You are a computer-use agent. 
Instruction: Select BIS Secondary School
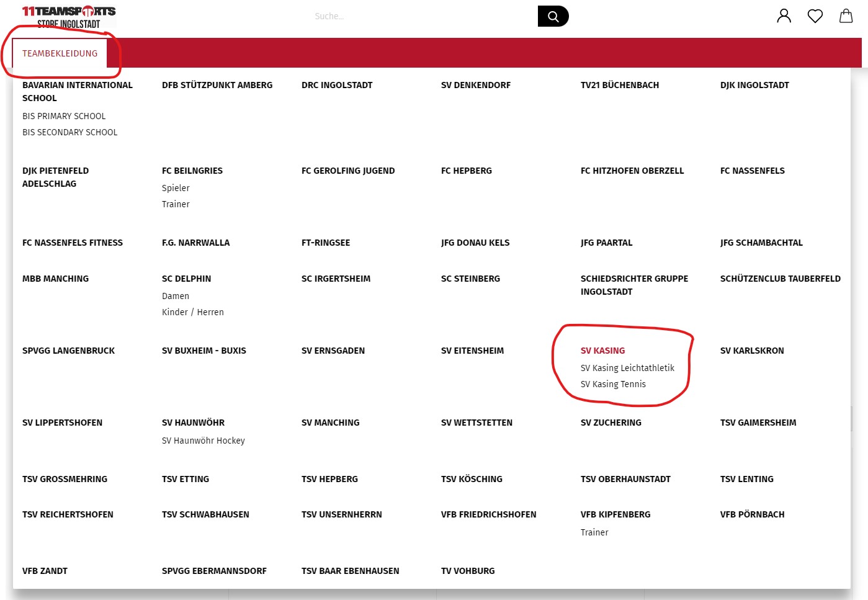(x=69, y=132)
